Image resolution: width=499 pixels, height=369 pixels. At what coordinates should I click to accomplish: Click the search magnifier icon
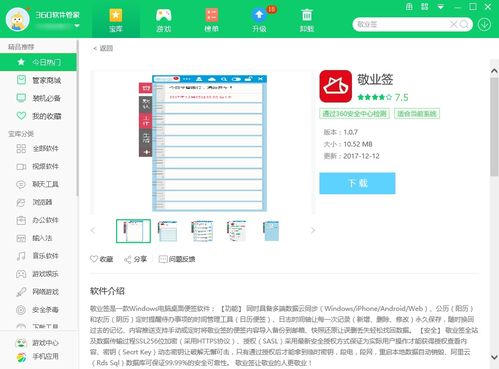[x=464, y=24]
